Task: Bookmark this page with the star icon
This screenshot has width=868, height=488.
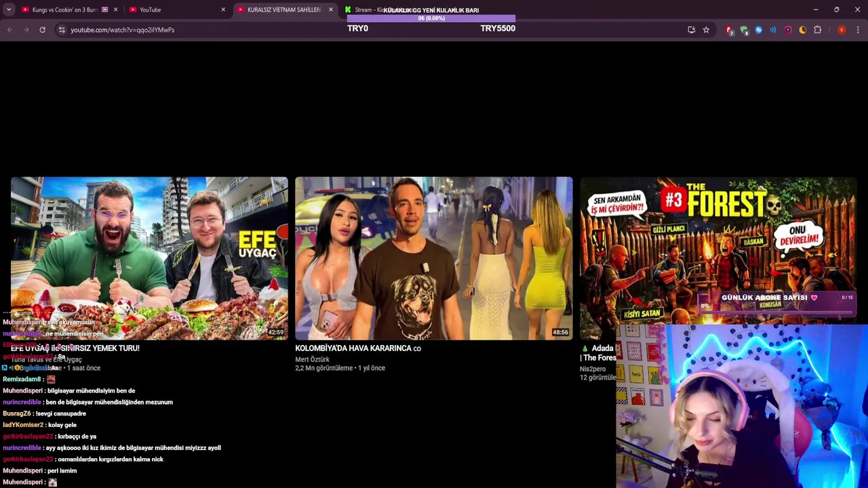Action: tap(706, 30)
